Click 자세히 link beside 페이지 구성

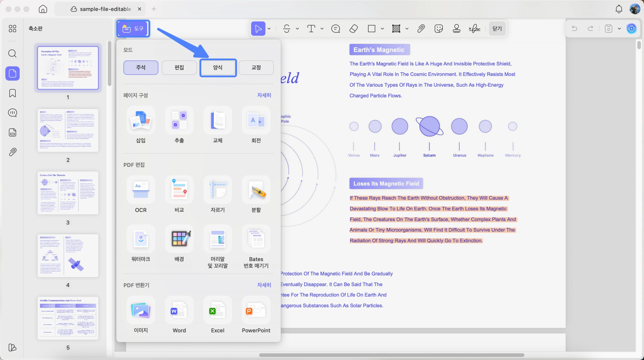coord(264,95)
